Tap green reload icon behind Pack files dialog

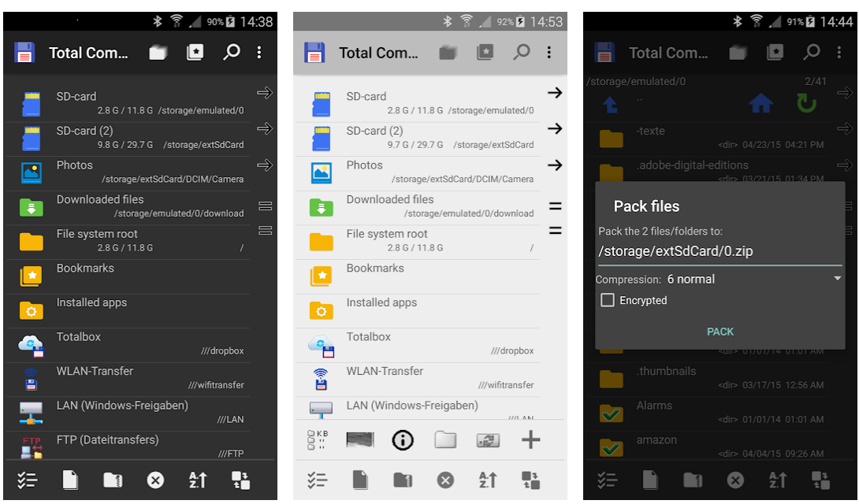pyautogui.click(x=806, y=102)
